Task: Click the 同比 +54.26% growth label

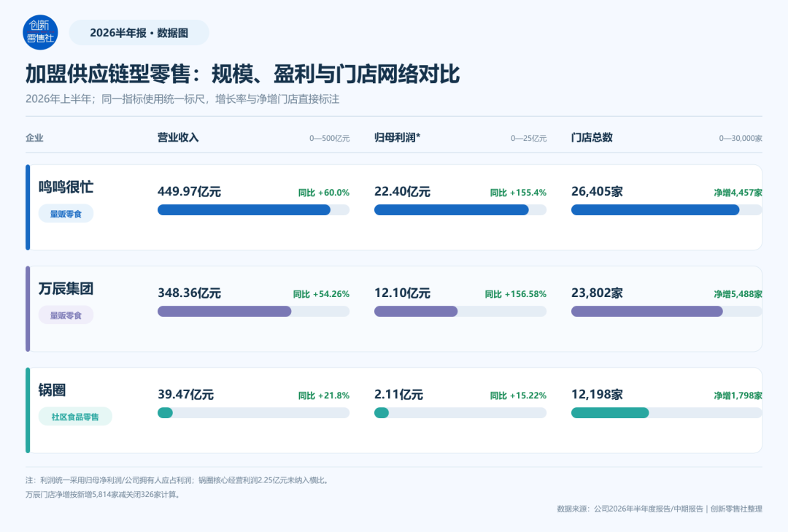Action: [321, 294]
